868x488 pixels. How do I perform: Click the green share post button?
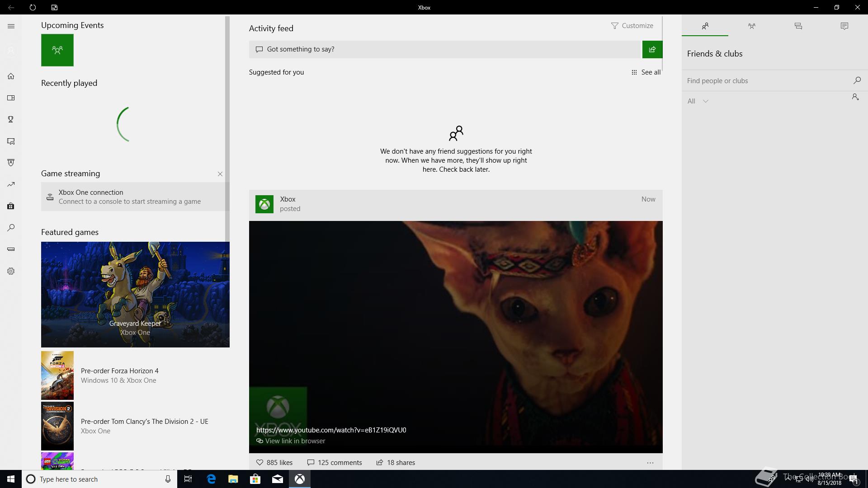(652, 49)
